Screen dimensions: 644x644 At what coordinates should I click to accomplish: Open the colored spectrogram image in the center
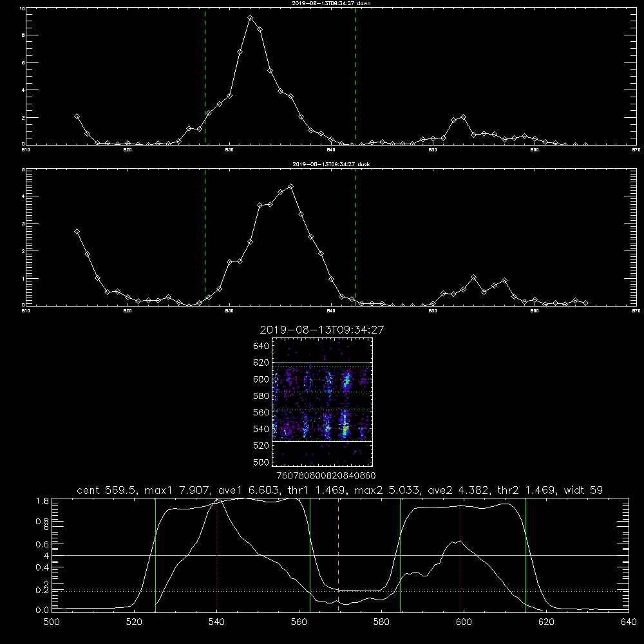click(x=322, y=402)
